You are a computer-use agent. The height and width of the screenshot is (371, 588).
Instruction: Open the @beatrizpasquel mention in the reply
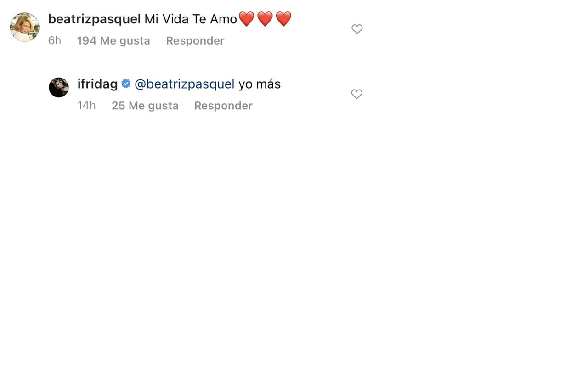coord(184,84)
